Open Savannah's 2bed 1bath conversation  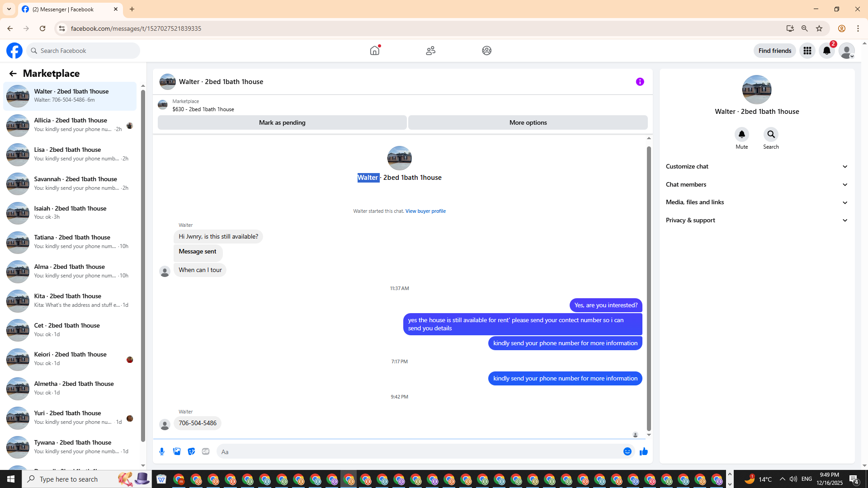coord(70,184)
